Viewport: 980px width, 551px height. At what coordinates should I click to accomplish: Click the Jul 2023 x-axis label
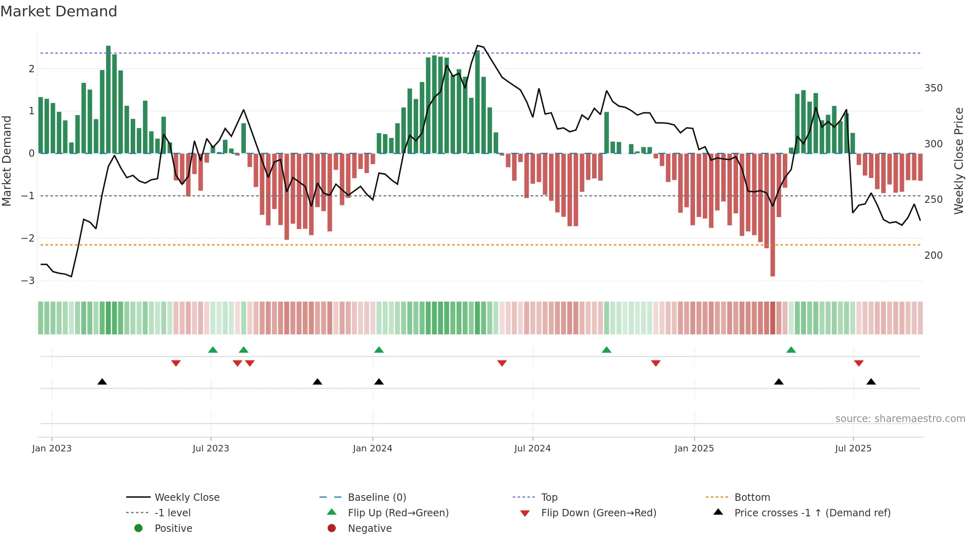(x=211, y=448)
